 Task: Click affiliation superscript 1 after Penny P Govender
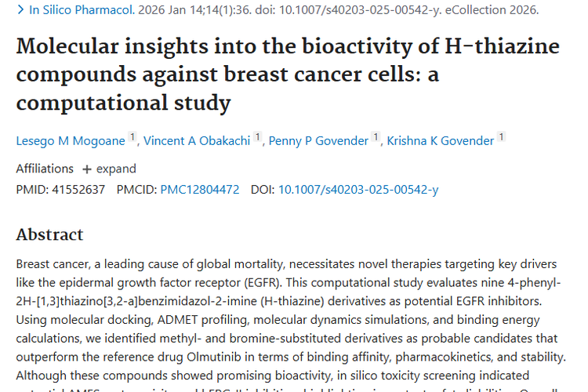(376, 138)
